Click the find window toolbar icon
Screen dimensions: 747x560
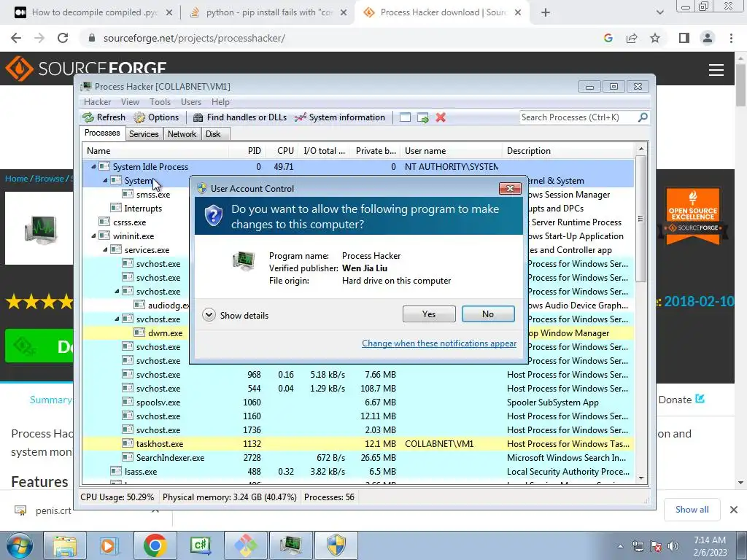pyautogui.click(x=405, y=117)
